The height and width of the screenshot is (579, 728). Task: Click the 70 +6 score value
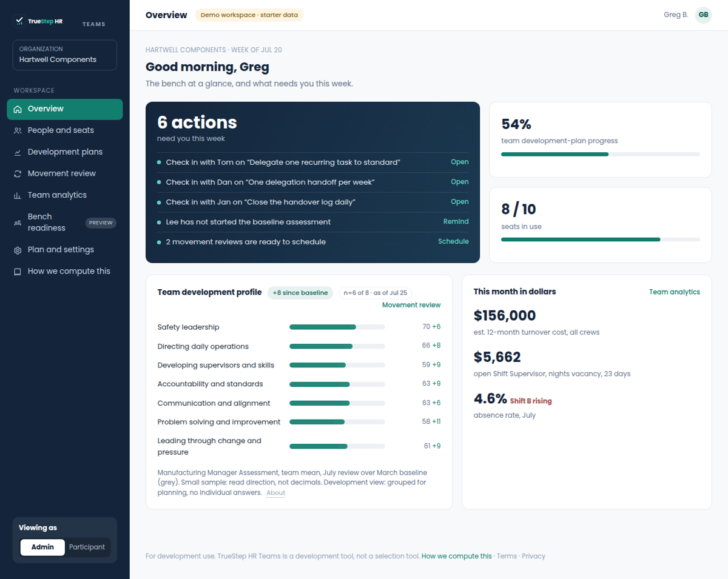(x=431, y=327)
